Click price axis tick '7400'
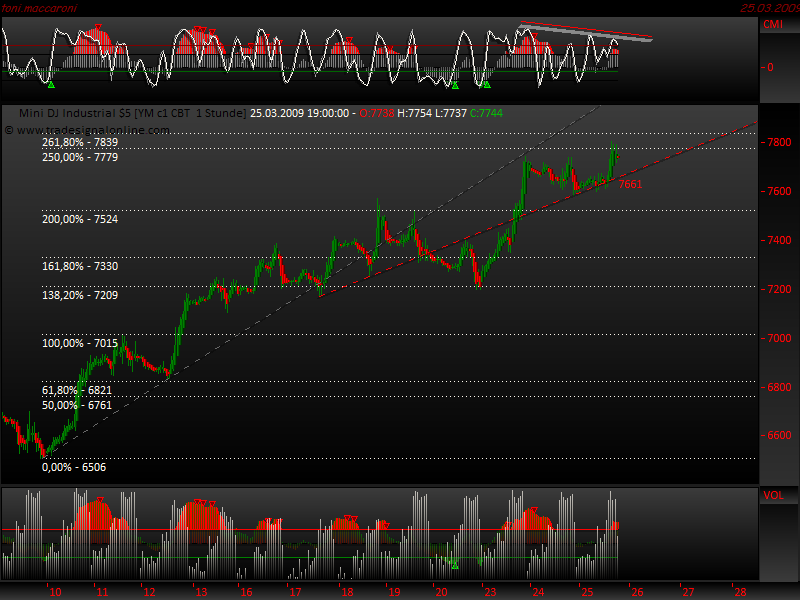This screenshot has width=800, height=600. point(779,240)
